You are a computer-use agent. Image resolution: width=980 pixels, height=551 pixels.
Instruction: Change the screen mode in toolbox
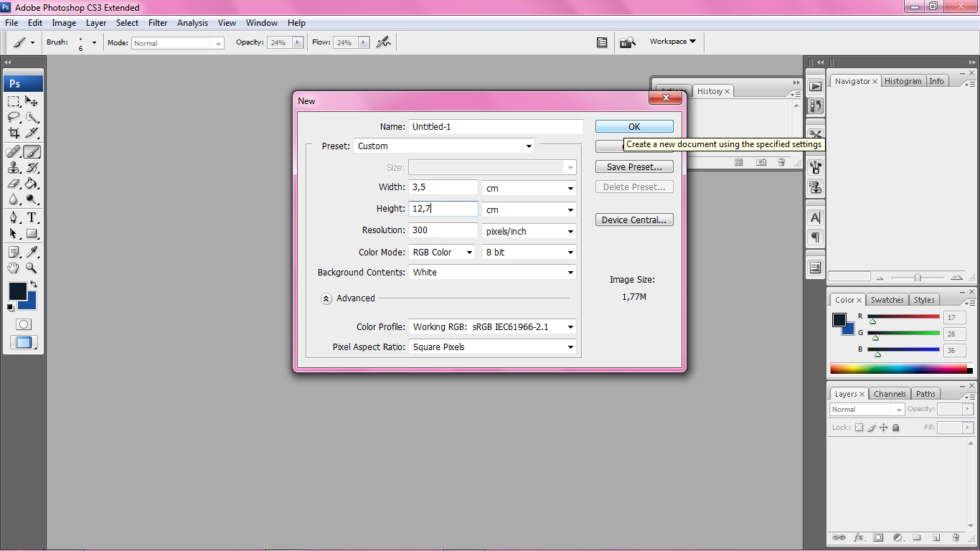click(23, 343)
